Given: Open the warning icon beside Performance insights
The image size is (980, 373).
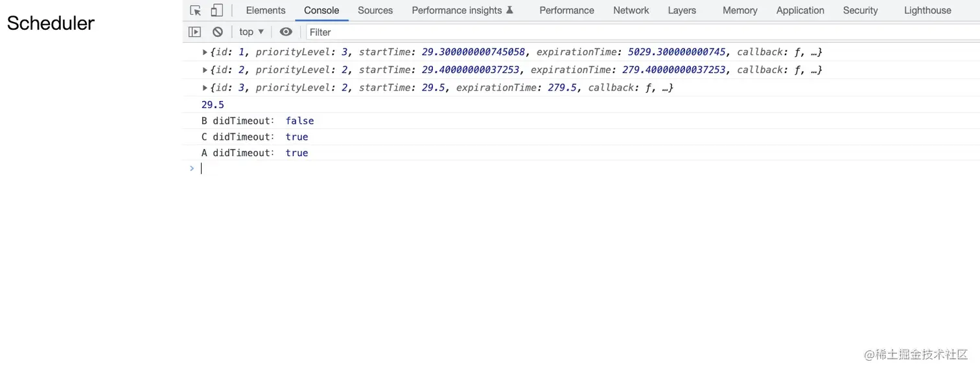Looking at the screenshot, I should point(510,10).
